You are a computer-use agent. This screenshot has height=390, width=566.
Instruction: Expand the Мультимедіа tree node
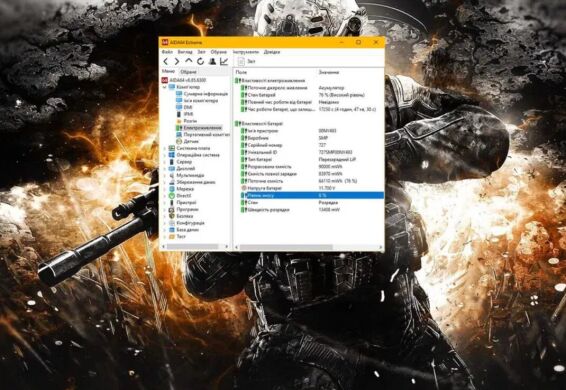(165, 175)
